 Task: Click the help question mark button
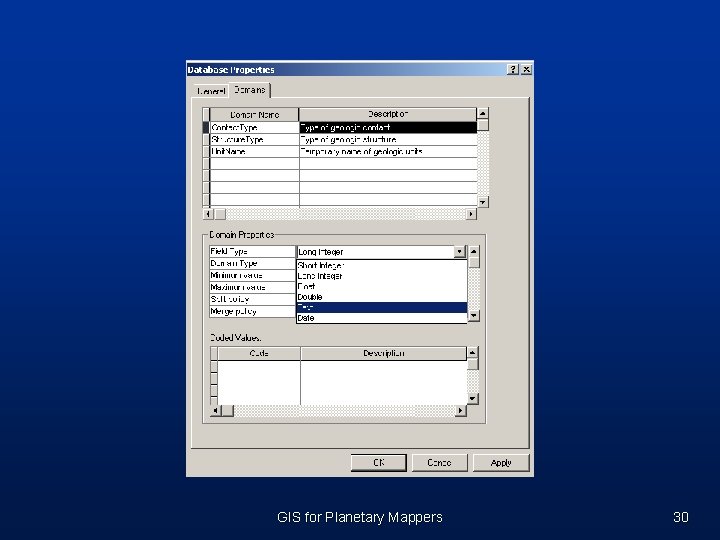pyautogui.click(x=513, y=69)
